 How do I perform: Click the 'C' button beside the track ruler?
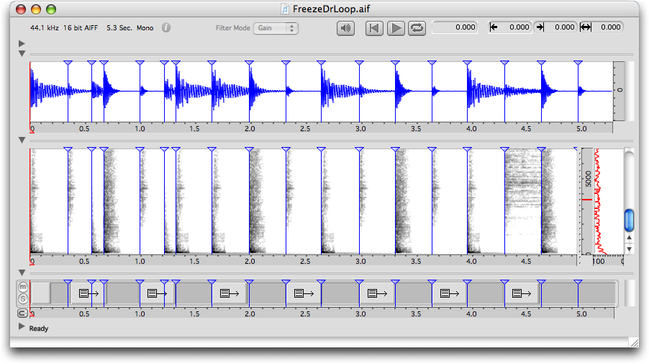pos(23,313)
